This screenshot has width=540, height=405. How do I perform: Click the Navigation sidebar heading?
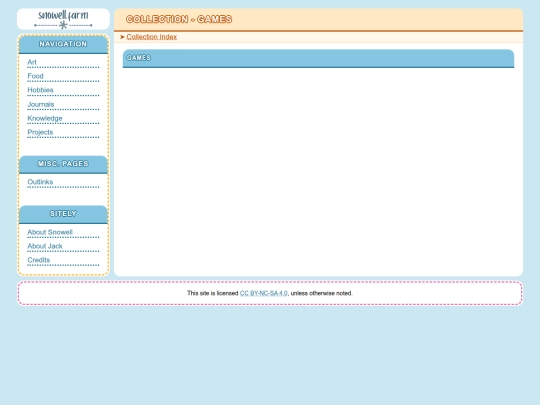pos(63,44)
